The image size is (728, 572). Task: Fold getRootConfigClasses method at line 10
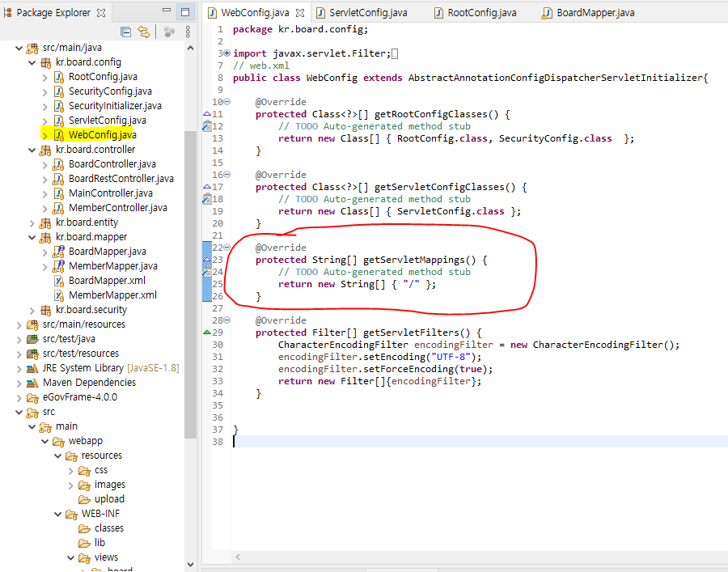tap(227, 102)
